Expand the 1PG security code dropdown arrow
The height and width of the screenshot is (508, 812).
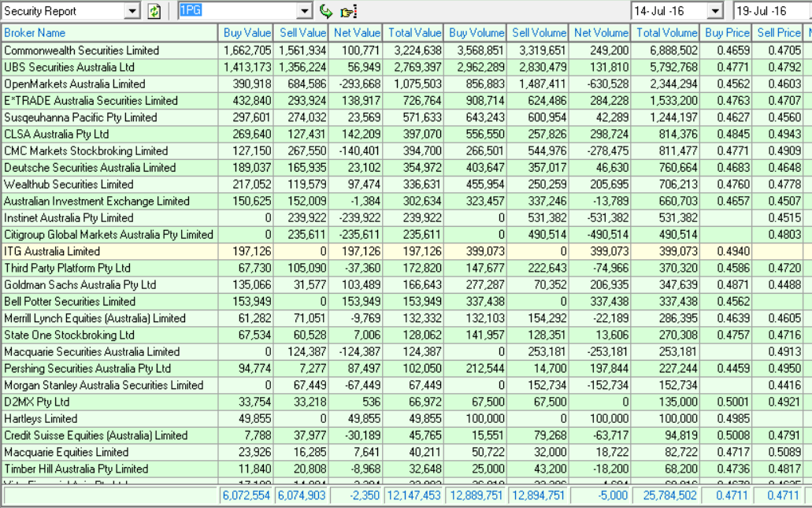[x=305, y=11]
